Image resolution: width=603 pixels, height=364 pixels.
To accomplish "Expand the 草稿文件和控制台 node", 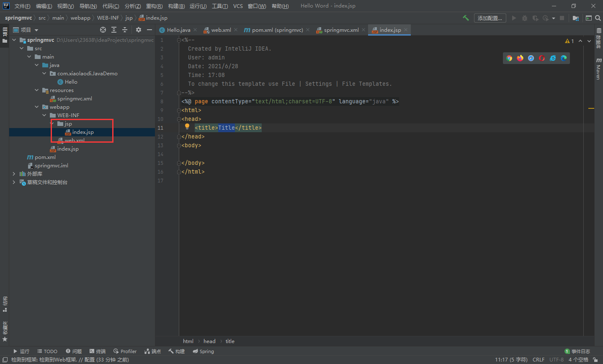I will click(x=14, y=182).
